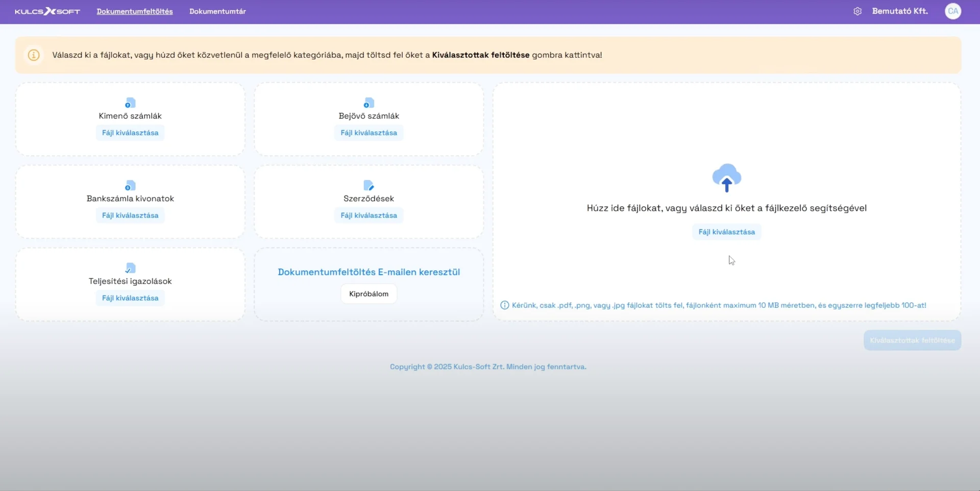
Task: Open the CA user avatar
Action: [x=953, y=11]
